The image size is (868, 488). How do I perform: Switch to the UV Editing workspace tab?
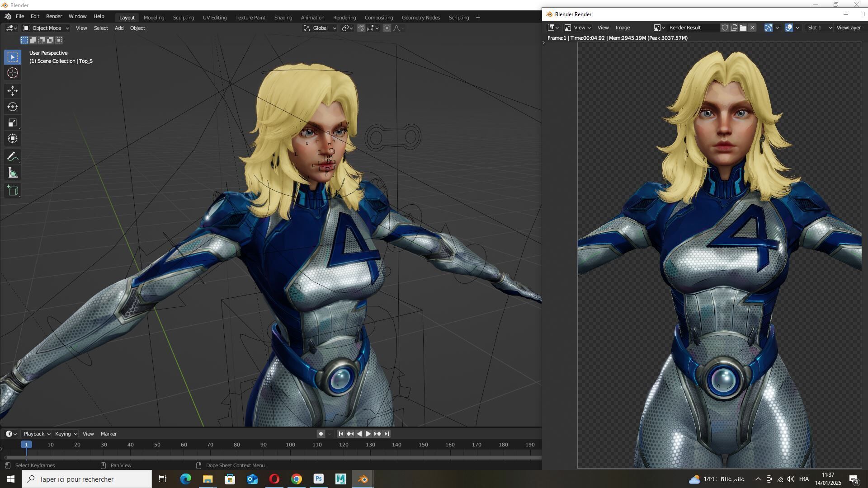[x=215, y=18]
